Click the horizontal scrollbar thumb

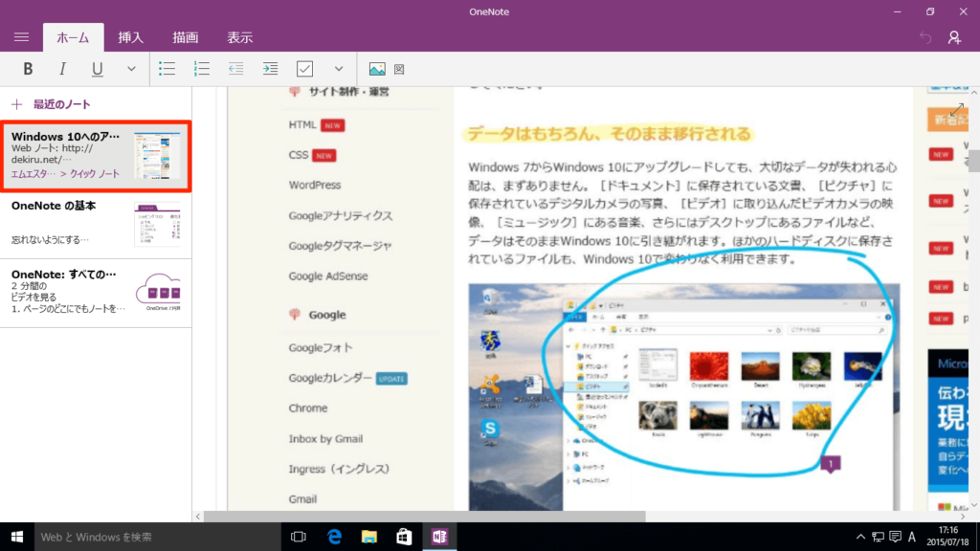tap(425, 517)
